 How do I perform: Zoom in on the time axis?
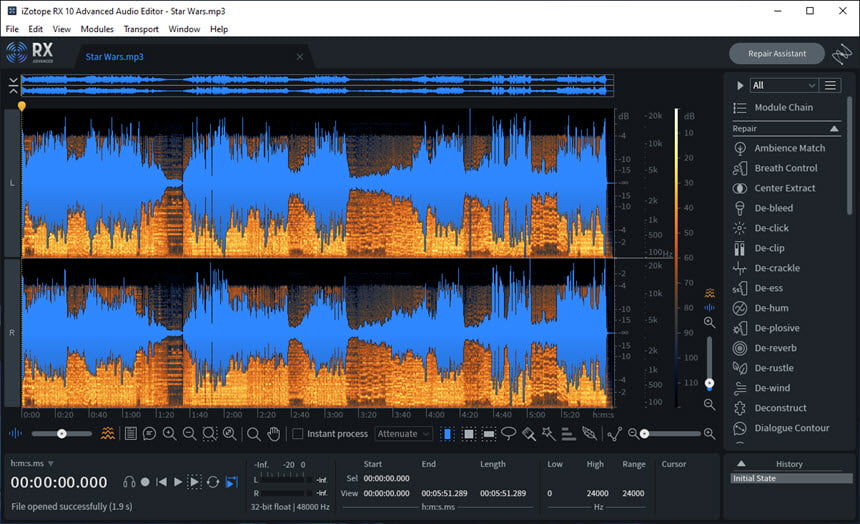coord(169,434)
